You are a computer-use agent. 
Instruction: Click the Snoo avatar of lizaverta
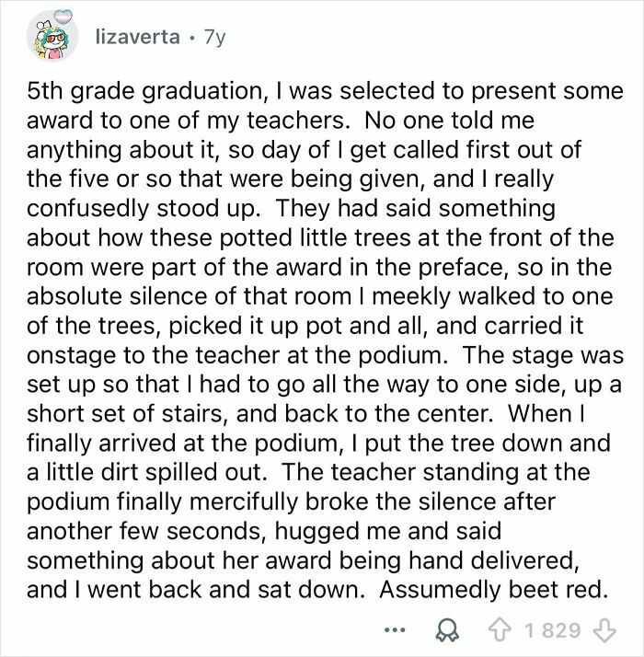pyautogui.click(x=50, y=40)
